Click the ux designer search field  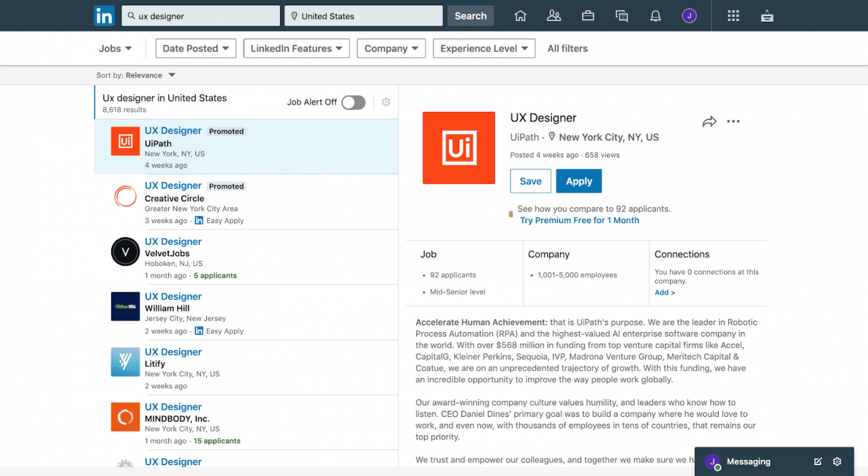(x=201, y=16)
